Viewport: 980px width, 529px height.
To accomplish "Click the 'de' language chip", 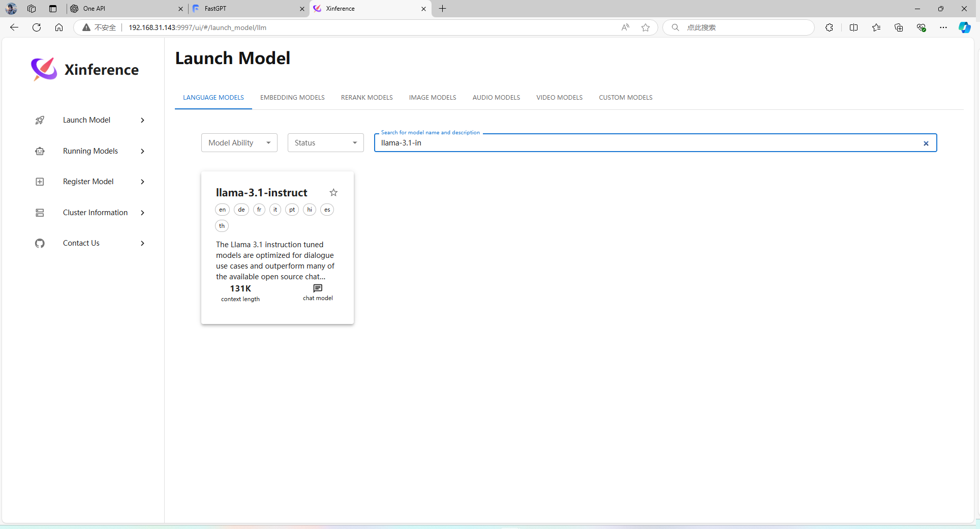I will tap(241, 210).
